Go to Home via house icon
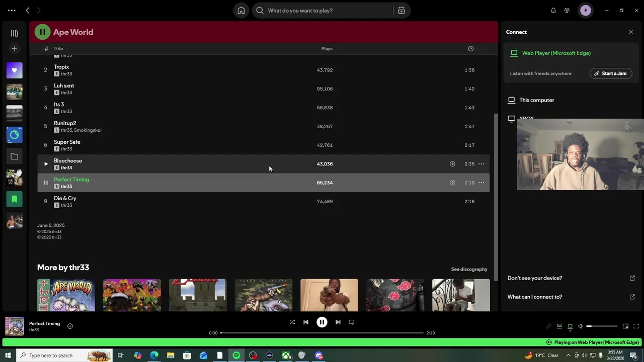The image size is (644, 362). pyautogui.click(x=241, y=11)
